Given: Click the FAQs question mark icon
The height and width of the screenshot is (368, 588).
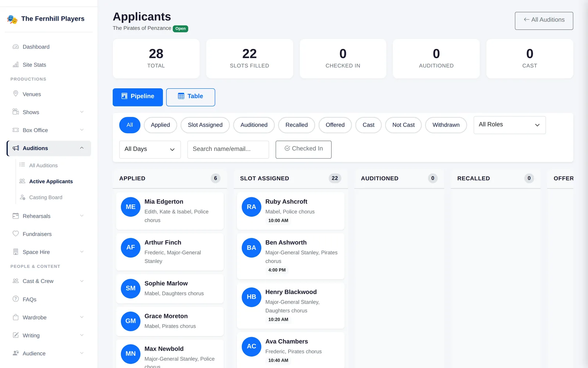Looking at the screenshot, I should point(16,299).
